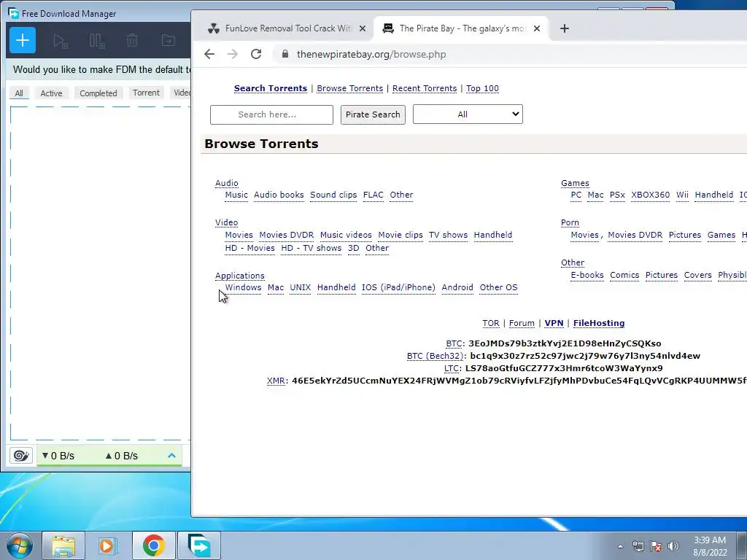The width and height of the screenshot is (747, 560).
Task: Click the Chrome back arrow
Action: [x=209, y=54]
